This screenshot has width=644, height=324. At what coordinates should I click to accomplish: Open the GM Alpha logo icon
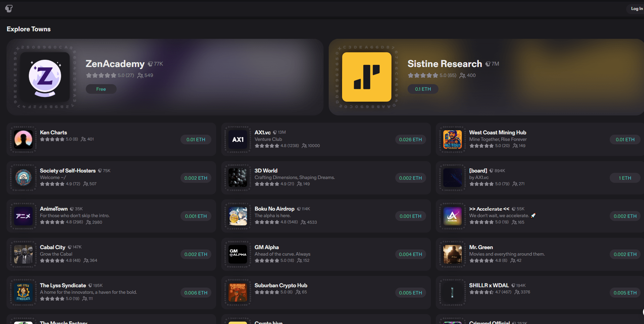[x=238, y=254]
